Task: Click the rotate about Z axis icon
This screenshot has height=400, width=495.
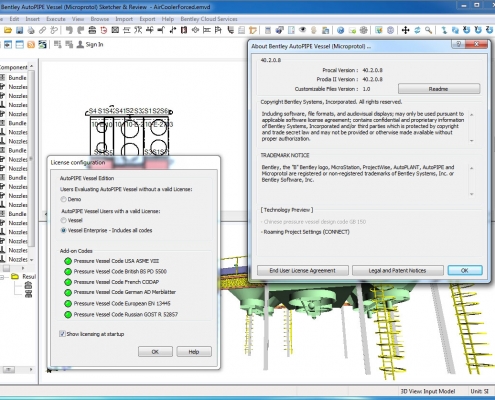Action: pos(489,30)
